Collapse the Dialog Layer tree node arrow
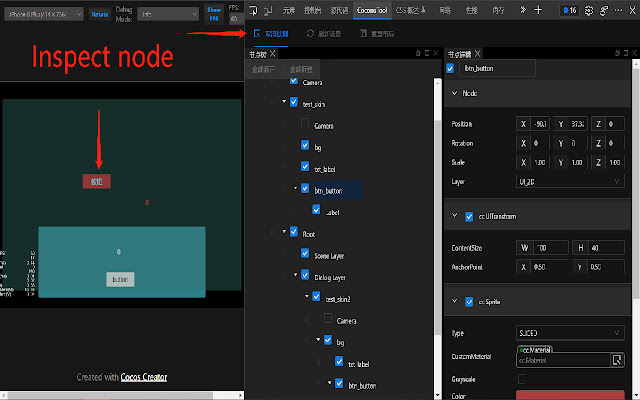 click(x=296, y=275)
